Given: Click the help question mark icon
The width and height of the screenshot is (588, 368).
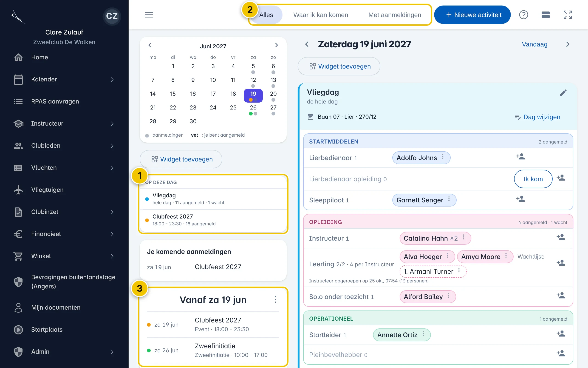Looking at the screenshot, I should [523, 15].
